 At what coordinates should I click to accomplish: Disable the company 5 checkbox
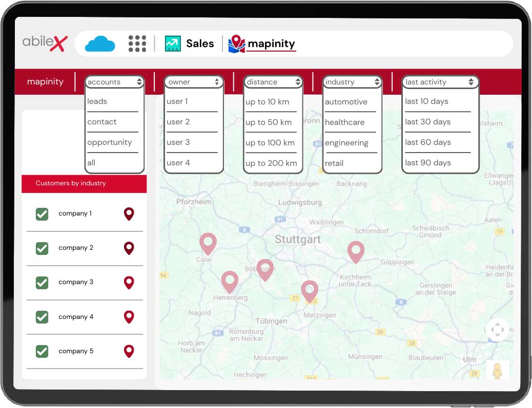(42, 351)
